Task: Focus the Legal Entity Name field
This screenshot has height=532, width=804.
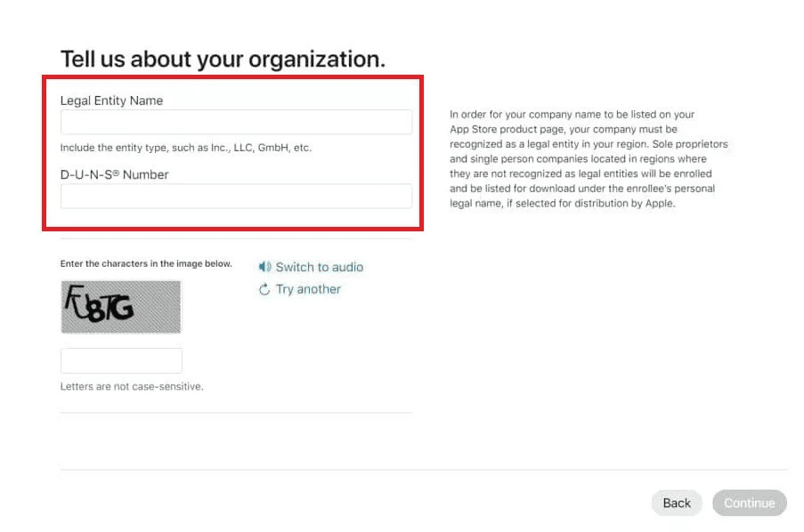Action: (x=236, y=122)
